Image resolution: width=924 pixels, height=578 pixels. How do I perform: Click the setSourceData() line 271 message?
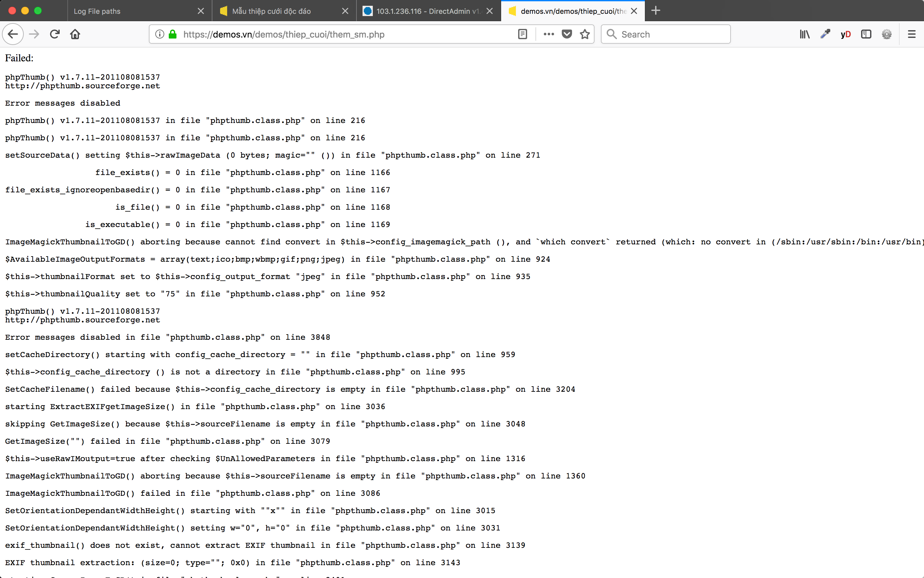click(273, 155)
